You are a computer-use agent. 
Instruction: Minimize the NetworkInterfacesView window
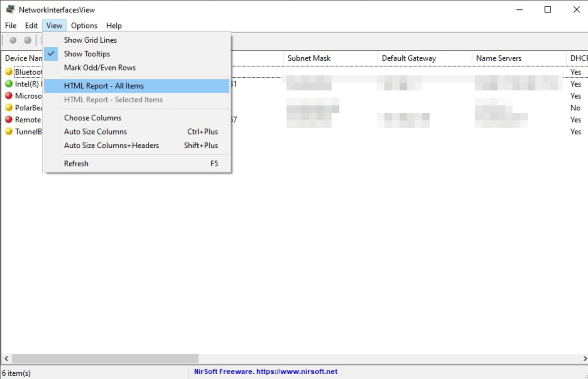click(x=519, y=9)
